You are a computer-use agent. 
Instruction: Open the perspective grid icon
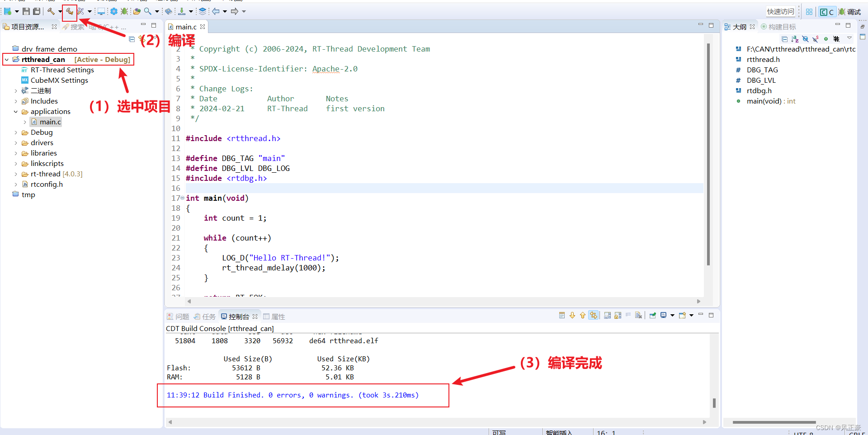(809, 12)
